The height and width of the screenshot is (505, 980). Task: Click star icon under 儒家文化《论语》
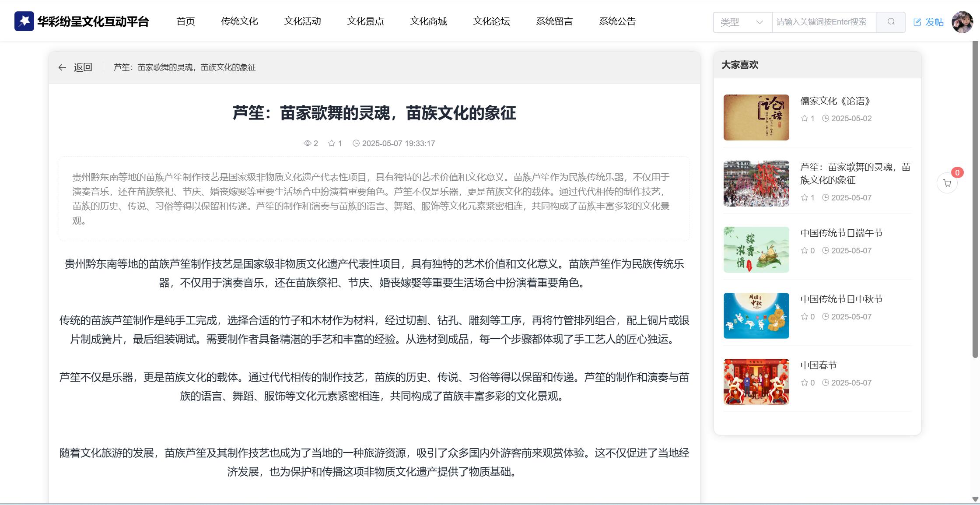point(804,118)
